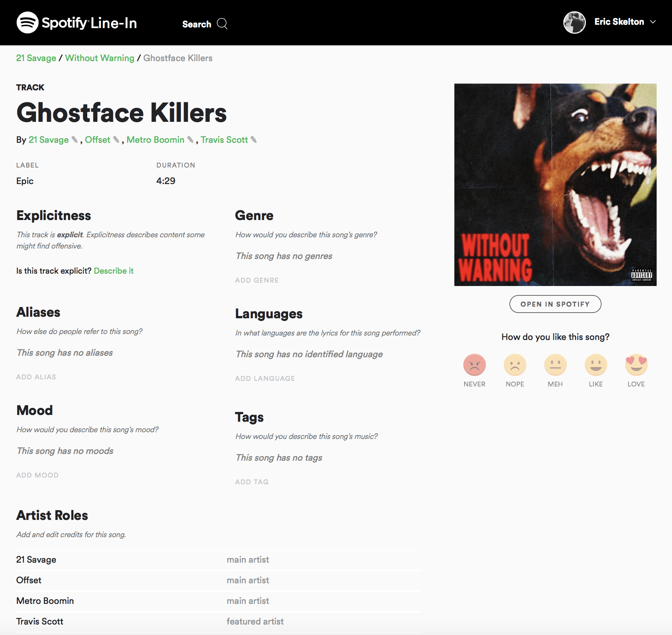Click the Without Warning album cover
672x635 pixels.
click(x=555, y=185)
